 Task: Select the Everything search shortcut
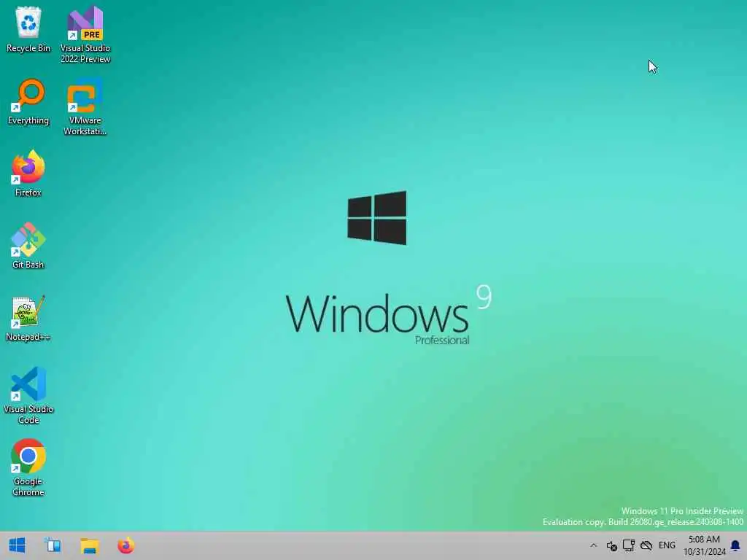pos(28,102)
